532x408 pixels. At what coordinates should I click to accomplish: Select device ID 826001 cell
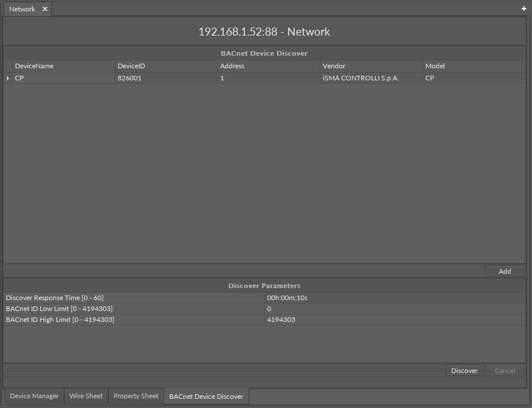(166, 78)
